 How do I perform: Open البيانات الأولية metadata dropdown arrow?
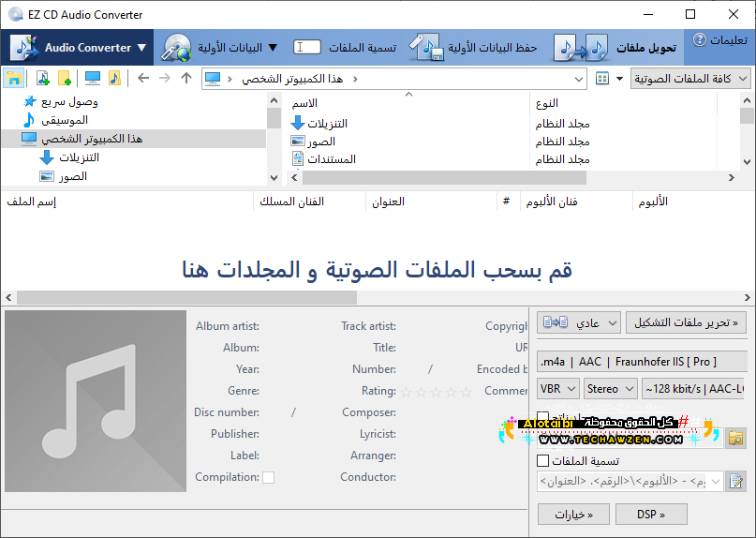click(x=273, y=47)
